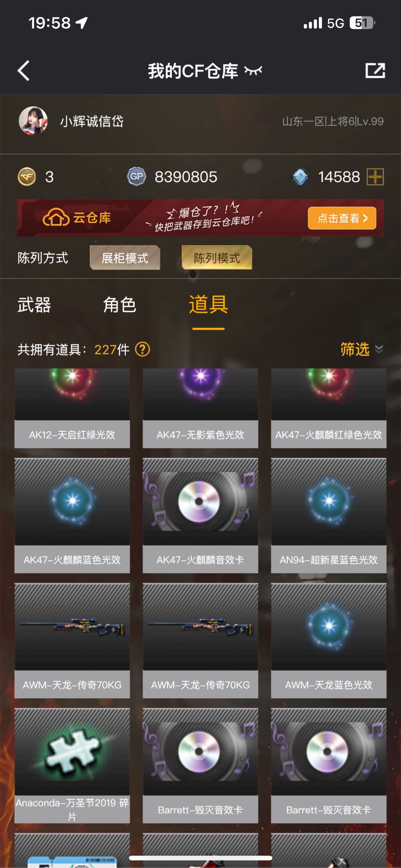Click the 点击查看 button
Image resolution: width=401 pixels, height=868 pixels.
342,218
